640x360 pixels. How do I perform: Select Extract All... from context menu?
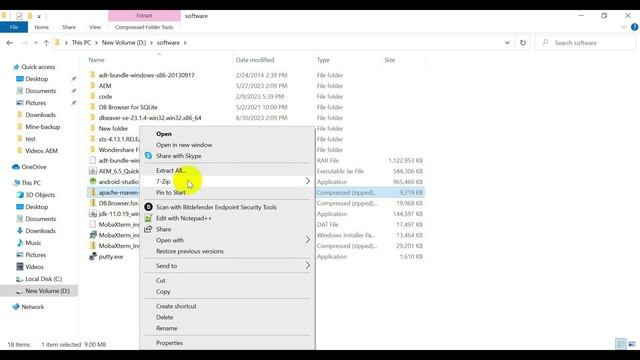pyautogui.click(x=171, y=171)
